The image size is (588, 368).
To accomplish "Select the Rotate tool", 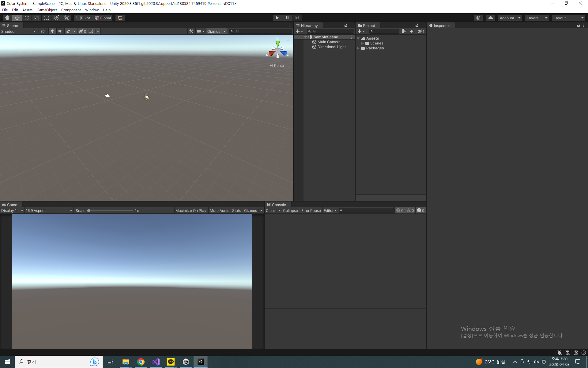I will (27, 18).
